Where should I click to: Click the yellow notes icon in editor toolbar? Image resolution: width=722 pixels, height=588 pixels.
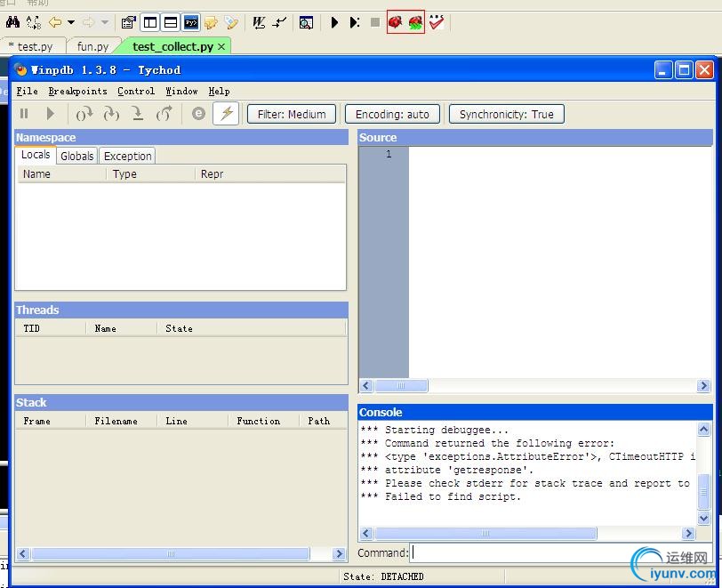pos(211,22)
